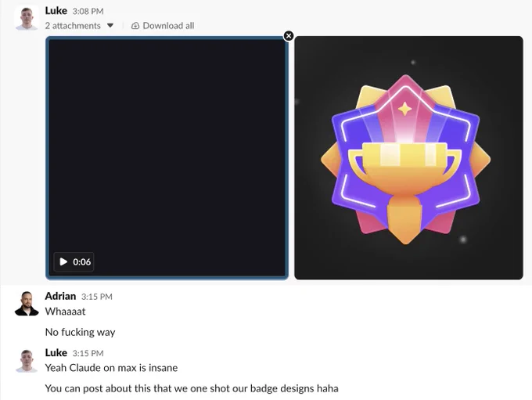Click the 3:08 PM timestamp
Viewport: 532px width, 400px height.
88,12
